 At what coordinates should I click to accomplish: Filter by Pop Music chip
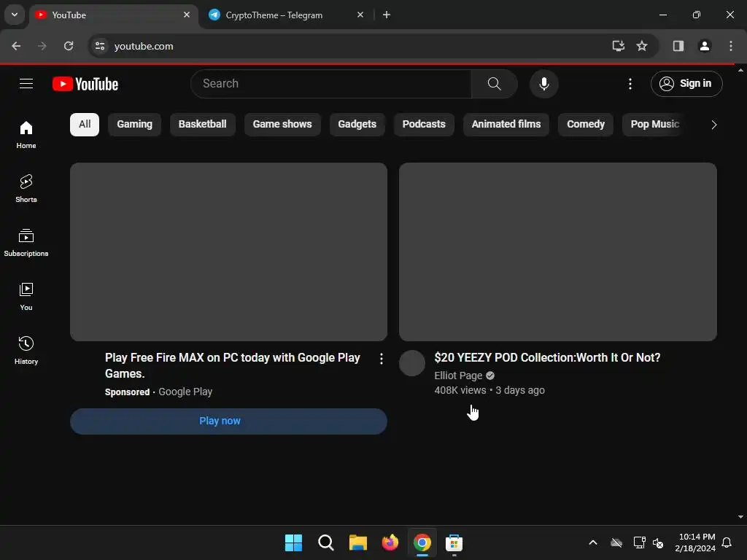(654, 124)
